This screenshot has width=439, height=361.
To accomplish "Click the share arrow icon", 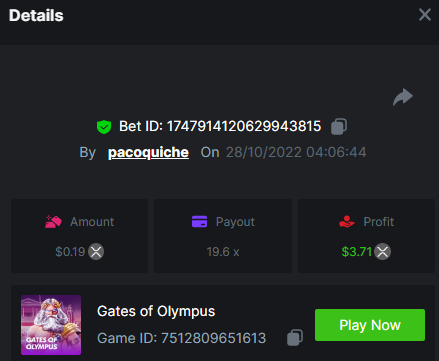I will 403,97.
